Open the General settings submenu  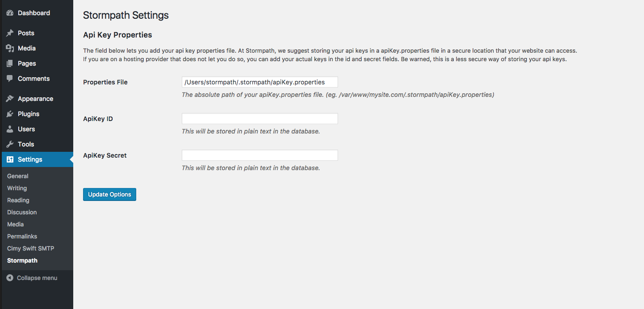coord(18,176)
